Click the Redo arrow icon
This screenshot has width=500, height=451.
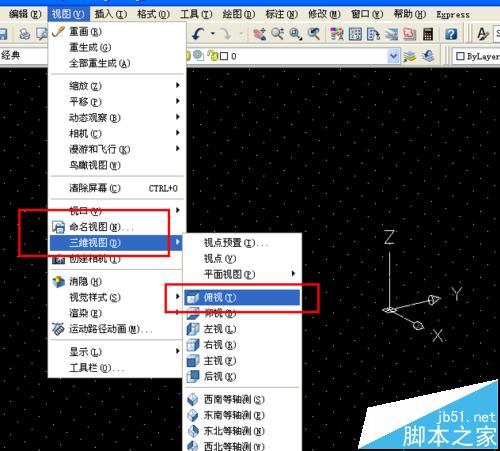tap(226, 34)
